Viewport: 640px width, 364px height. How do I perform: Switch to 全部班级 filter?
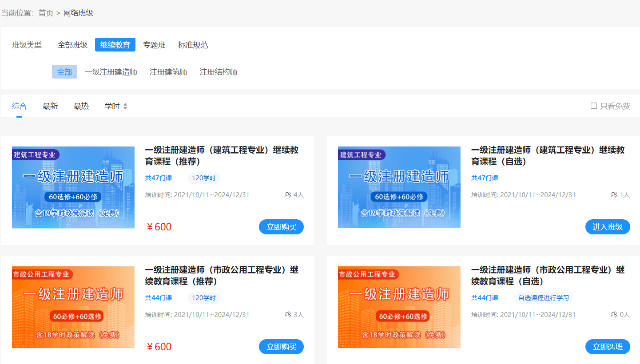coord(72,45)
